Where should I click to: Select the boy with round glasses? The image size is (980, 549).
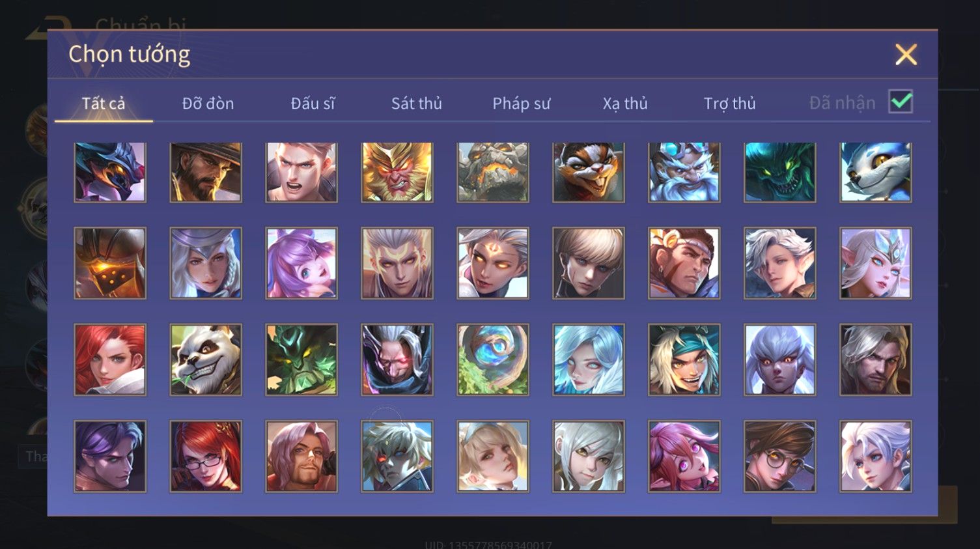[780, 456]
